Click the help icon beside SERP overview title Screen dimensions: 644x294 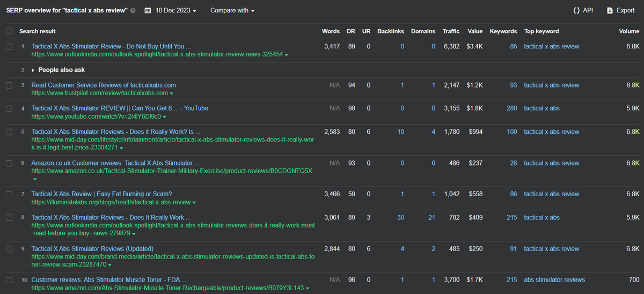pos(133,11)
